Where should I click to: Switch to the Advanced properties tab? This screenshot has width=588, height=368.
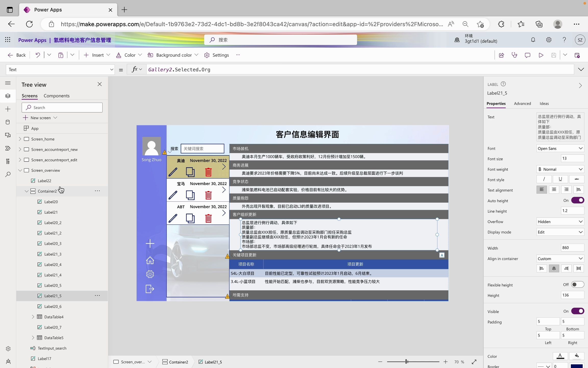point(522,103)
